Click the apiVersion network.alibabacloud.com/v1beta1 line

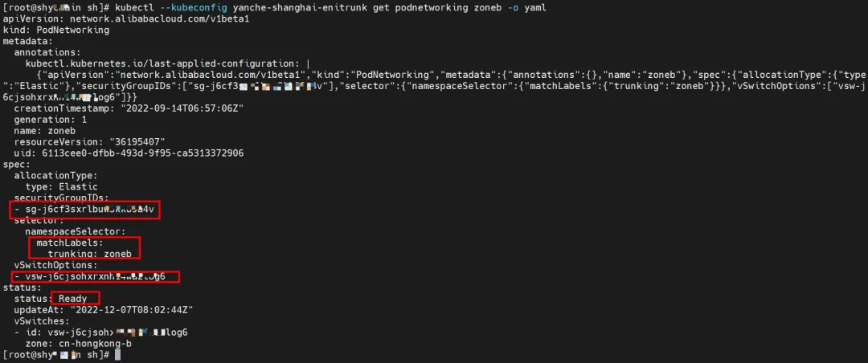[x=127, y=18]
